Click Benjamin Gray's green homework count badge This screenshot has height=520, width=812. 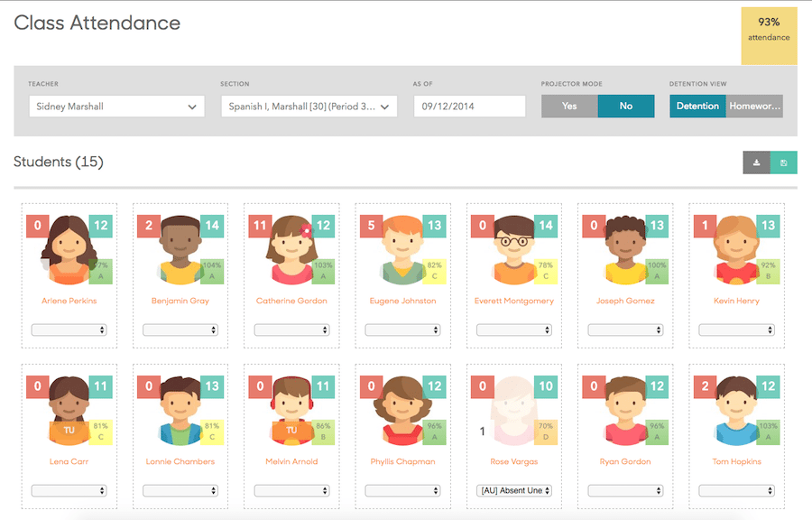click(211, 226)
